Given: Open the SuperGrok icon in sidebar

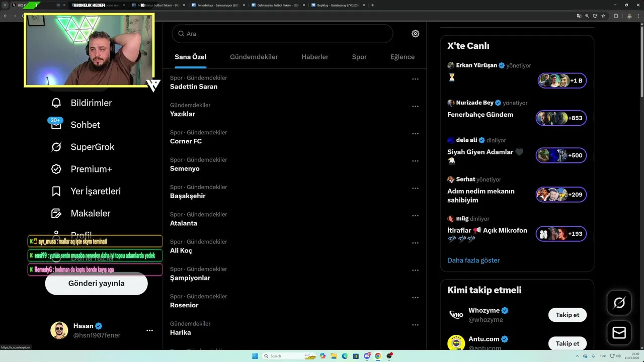Looking at the screenshot, I should point(56,147).
